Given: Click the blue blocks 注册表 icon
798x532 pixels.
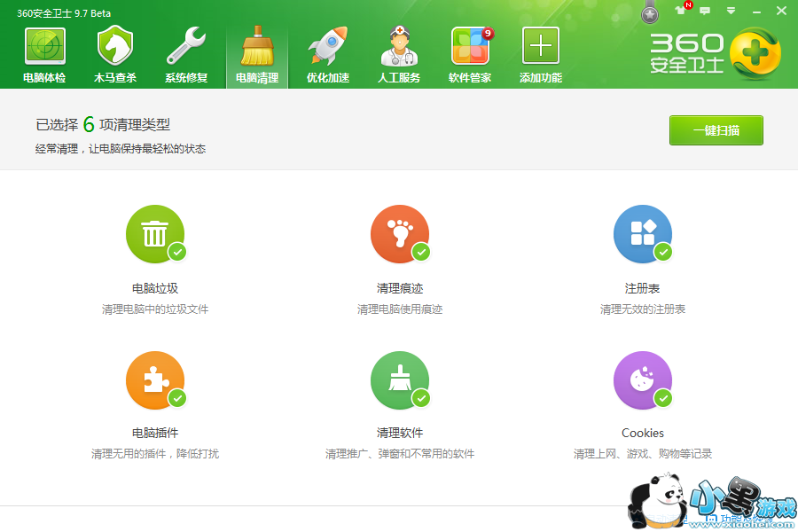Looking at the screenshot, I should [643, 234].
